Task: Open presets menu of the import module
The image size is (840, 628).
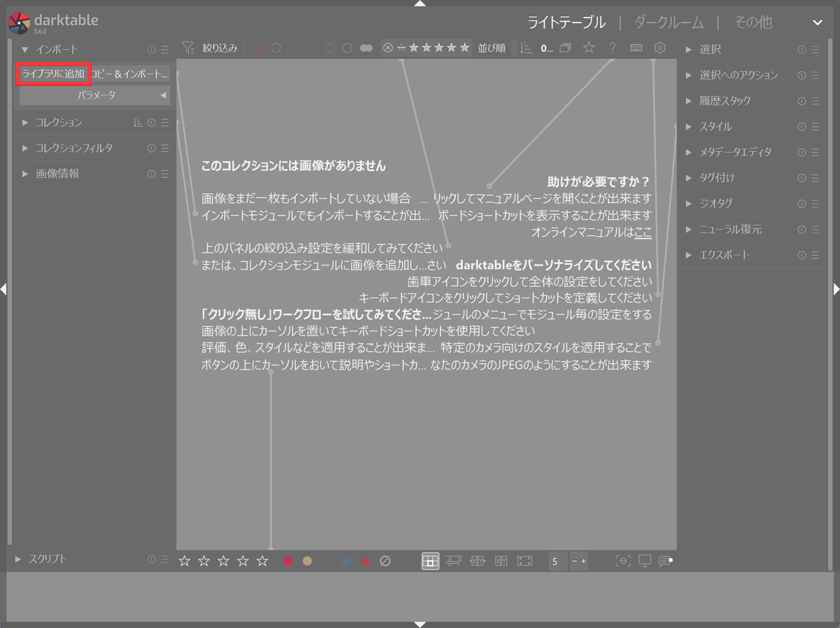Action: (164, 50)
